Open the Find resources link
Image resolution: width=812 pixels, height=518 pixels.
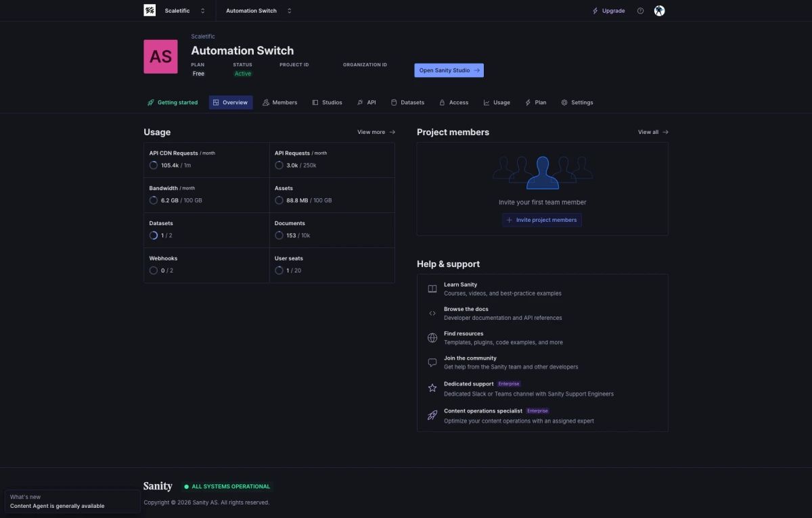[x=464, y=333]
